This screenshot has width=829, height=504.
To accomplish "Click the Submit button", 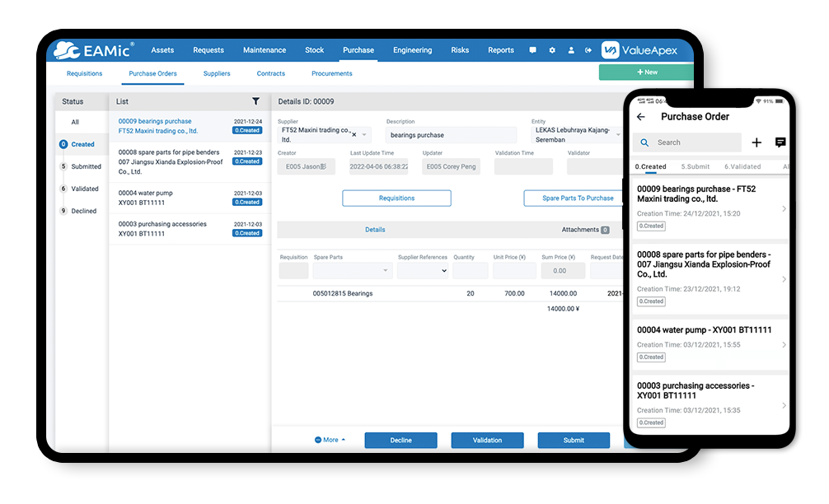I will (x=574, y=440).
